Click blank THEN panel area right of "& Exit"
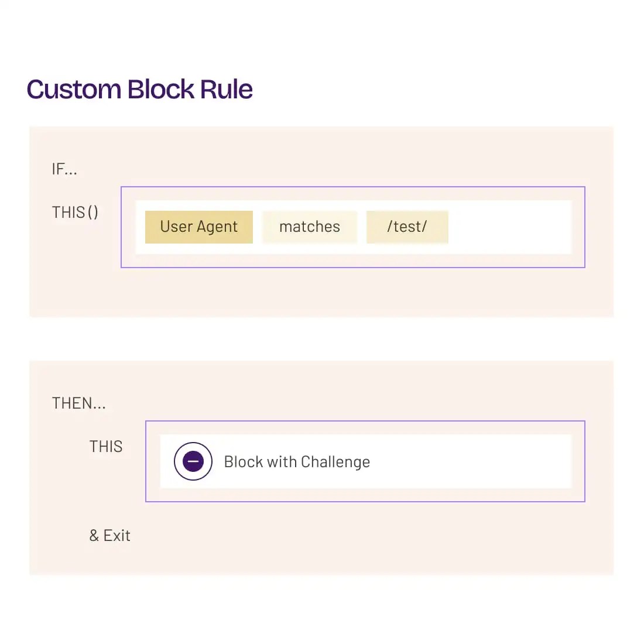Viewport: 644px width, 644px height. coord(351,536)
